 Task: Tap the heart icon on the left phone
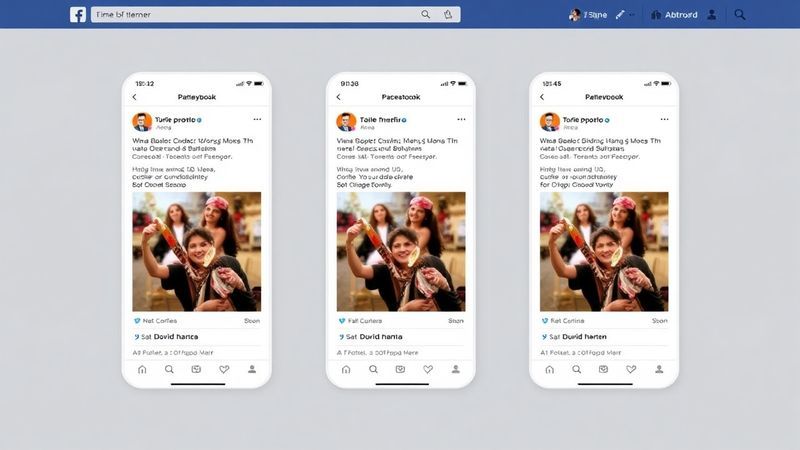224,369
